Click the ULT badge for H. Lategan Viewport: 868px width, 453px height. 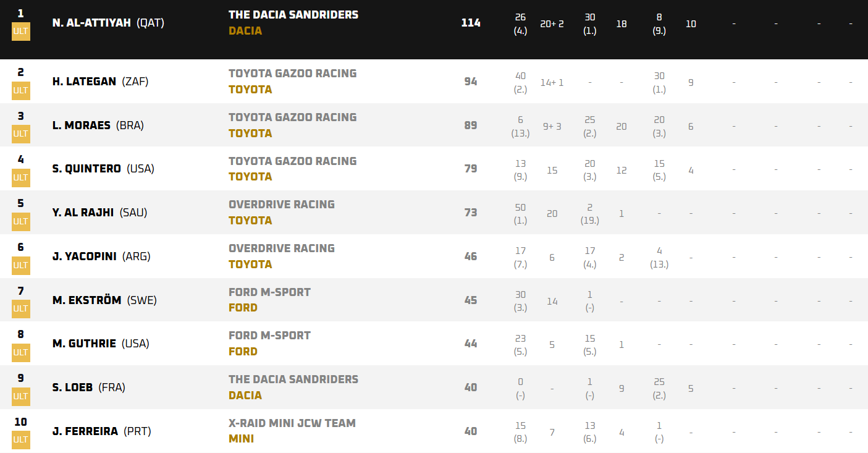[20, 90]
